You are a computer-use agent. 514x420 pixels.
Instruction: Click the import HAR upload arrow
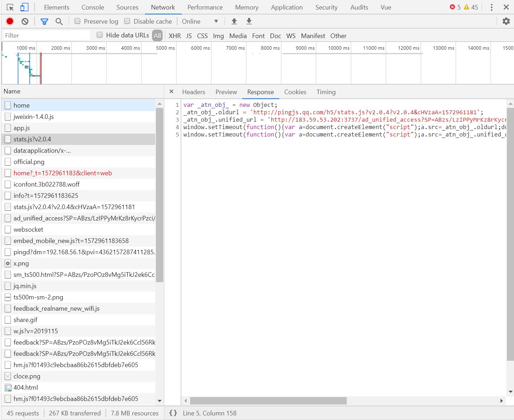[x=234, y=22]
